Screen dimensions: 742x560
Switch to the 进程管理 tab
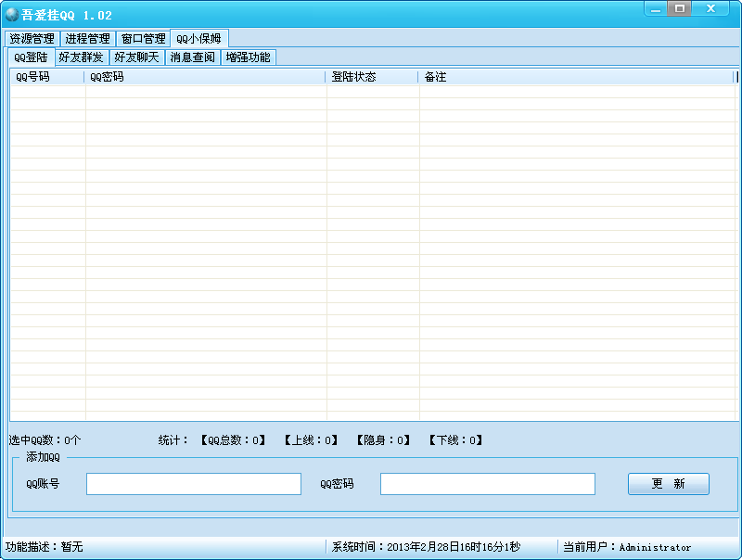(88, 39)
